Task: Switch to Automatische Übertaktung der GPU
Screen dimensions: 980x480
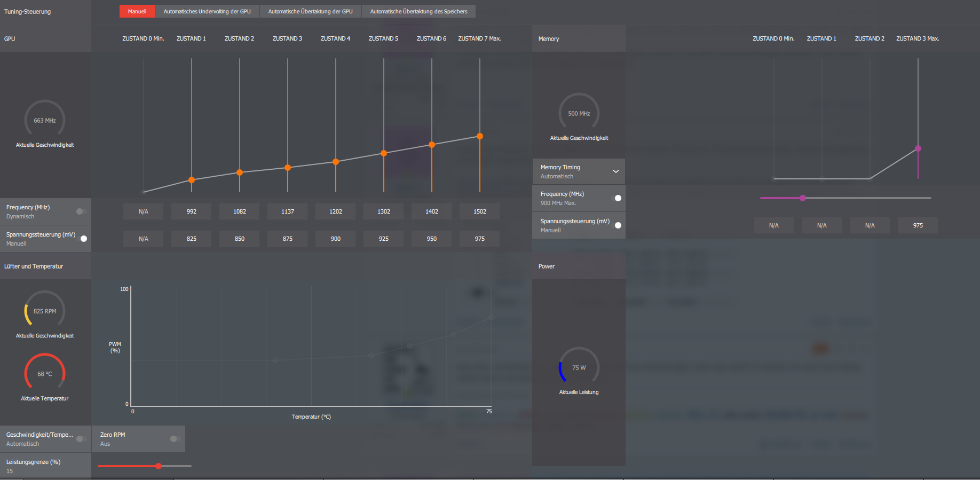Action: [x=310, y=11]
